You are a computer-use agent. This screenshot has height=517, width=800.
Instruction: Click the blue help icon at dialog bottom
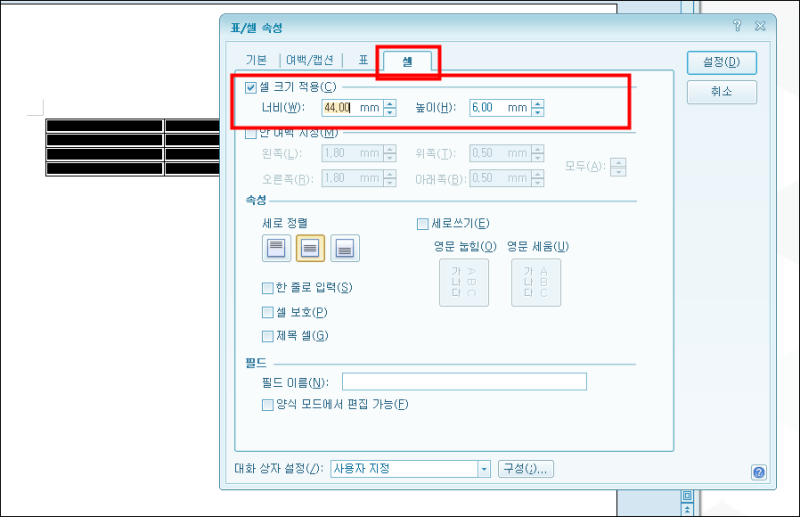759,473
